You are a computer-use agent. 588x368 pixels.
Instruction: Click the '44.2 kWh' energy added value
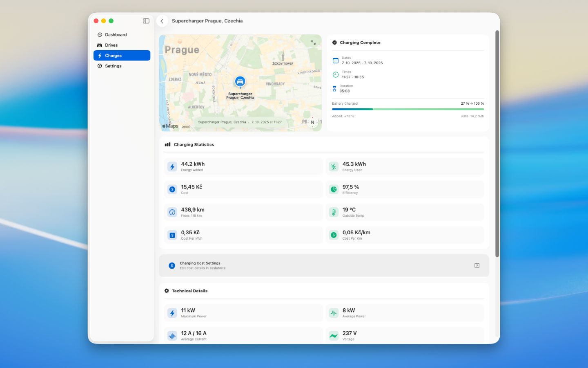tap(193, 164)
